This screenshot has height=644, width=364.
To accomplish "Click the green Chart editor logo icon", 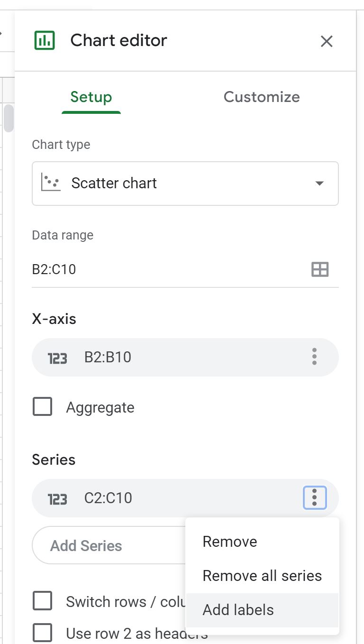I will (x=45, y=40).
